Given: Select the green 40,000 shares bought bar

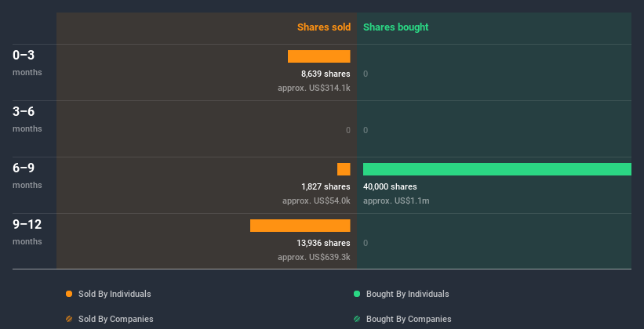Looking at the screenshot, I should [x=497, y=169].
